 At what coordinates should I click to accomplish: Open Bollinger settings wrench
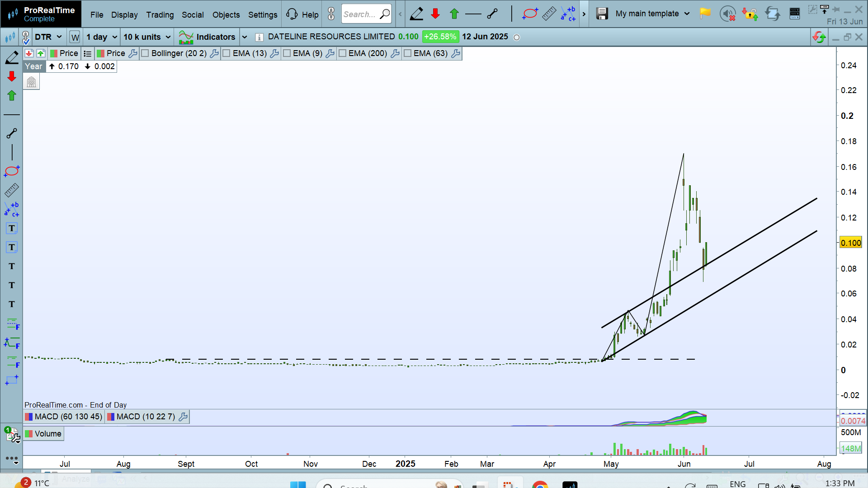(214, 53)
